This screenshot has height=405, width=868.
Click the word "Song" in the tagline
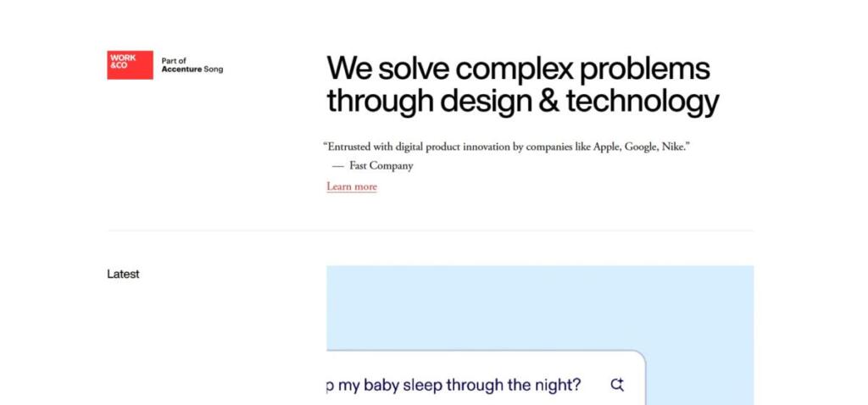pos(214,69)
